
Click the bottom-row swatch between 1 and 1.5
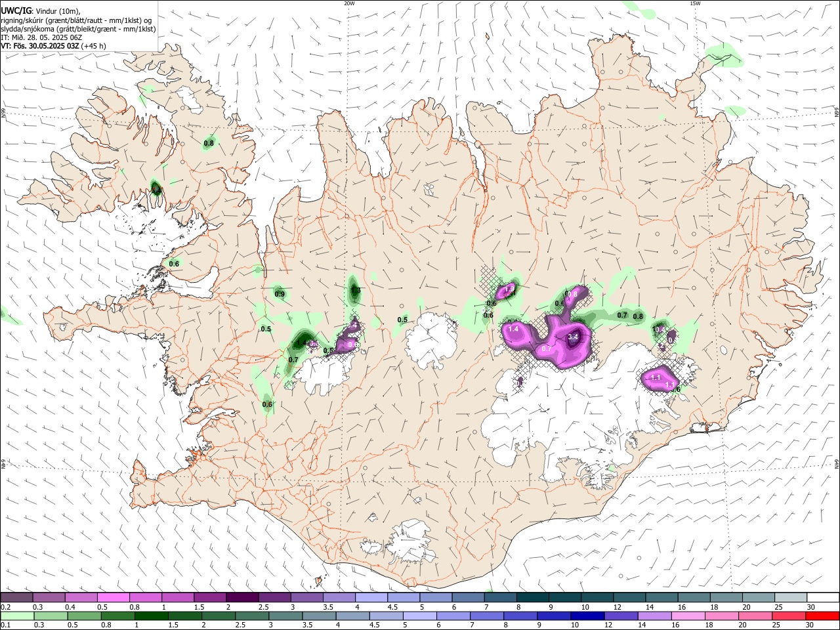pyautogui.click(x=151, y=616)
